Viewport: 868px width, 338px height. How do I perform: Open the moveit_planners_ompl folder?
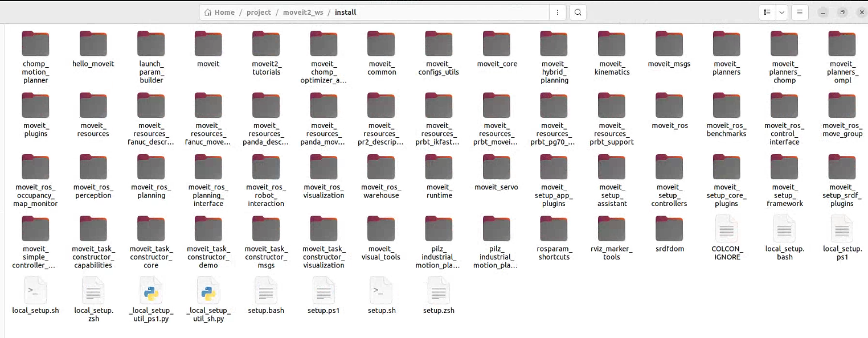842,44
